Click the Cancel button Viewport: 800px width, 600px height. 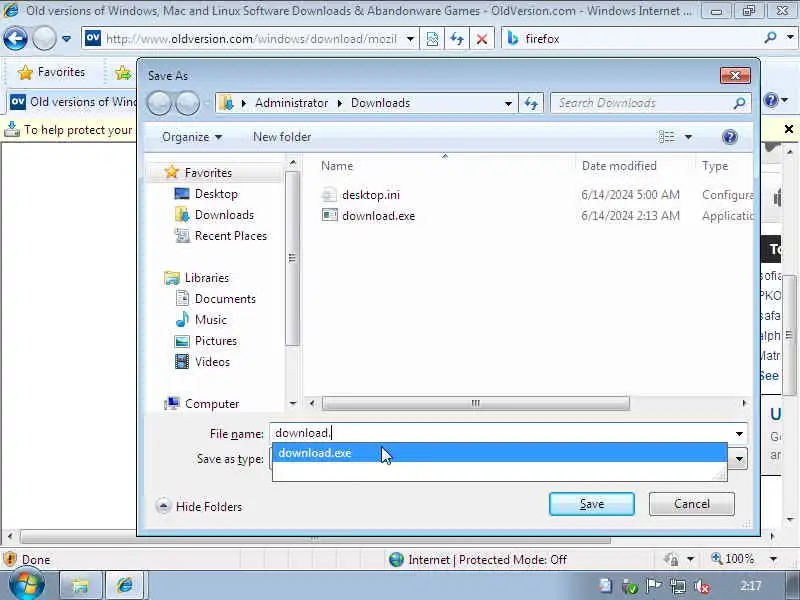[x=692, y=504]
